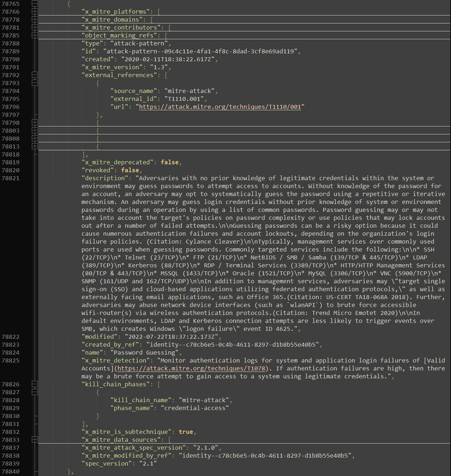This screenshot has height=476, width=451.
Task: Expand the folded object at line 78803
Action: coord(34,130)
